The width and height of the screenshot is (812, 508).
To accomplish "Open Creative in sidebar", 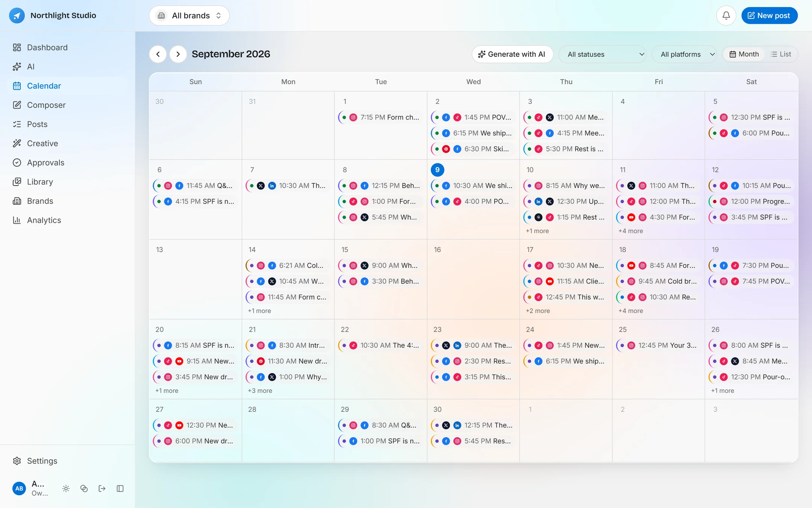I will pyautogui.click(x=68, y=143).
